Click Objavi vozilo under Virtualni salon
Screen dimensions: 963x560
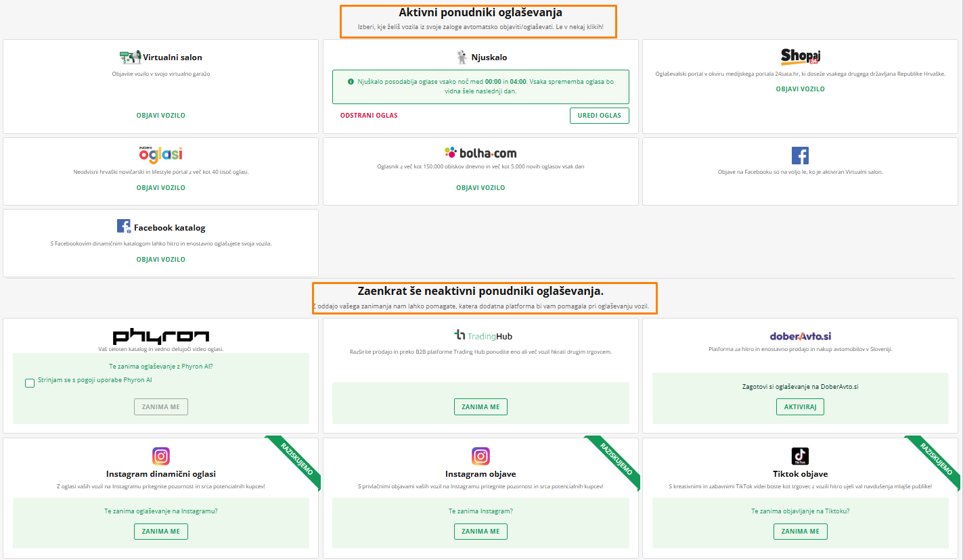[x=160, y=116]
